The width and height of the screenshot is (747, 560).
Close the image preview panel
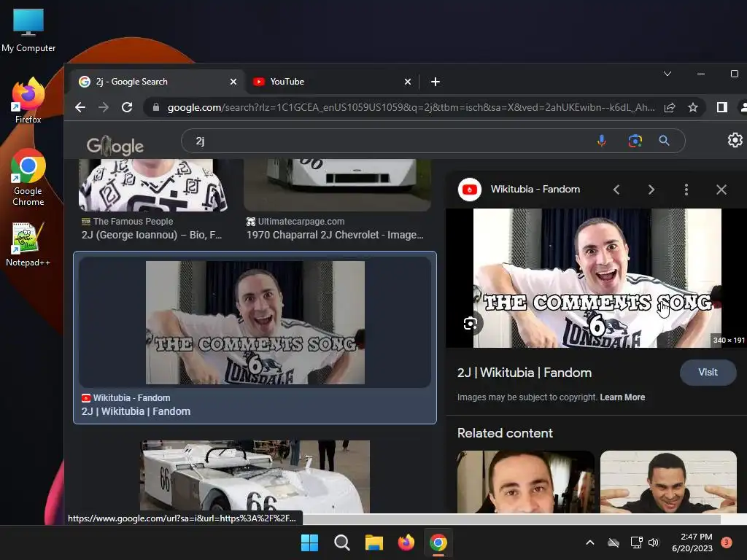click(721, 190)
